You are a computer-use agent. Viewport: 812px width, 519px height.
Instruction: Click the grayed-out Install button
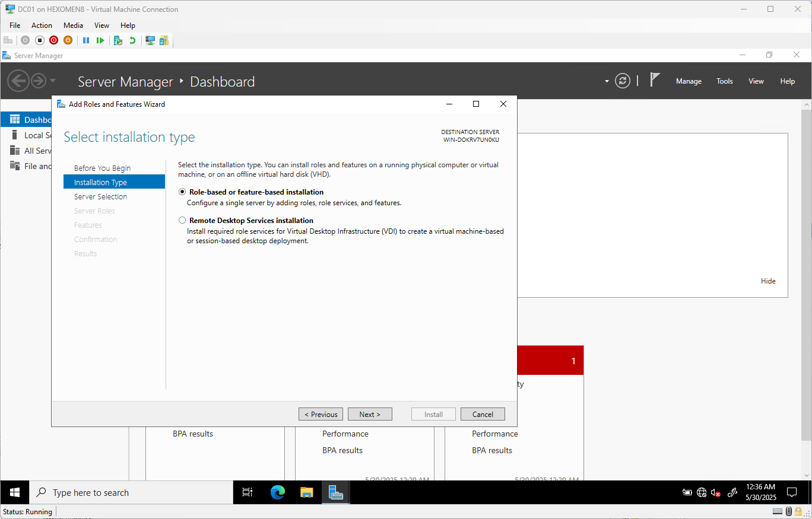pyautogui.click(x=433, y=414)
